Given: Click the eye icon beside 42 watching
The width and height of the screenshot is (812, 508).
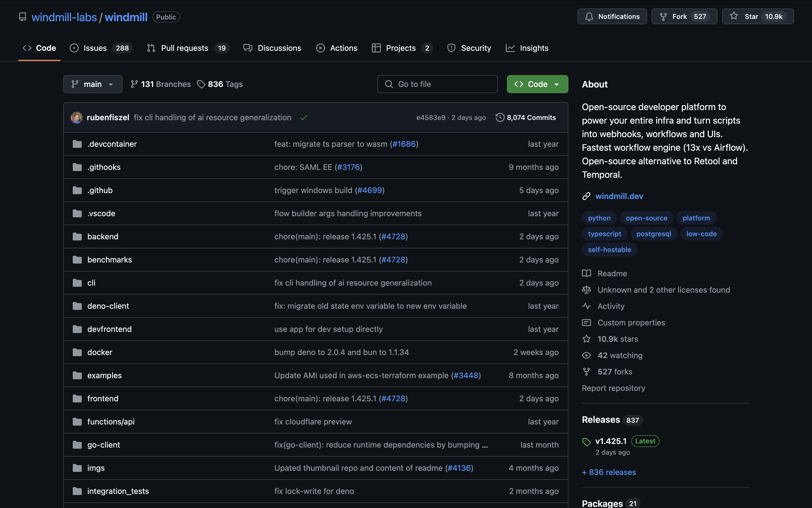Looking at the screenshot, I should 586,356.
